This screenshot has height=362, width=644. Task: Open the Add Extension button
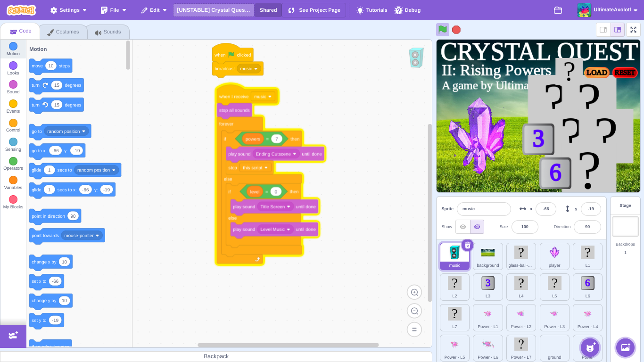coord(13,336)
